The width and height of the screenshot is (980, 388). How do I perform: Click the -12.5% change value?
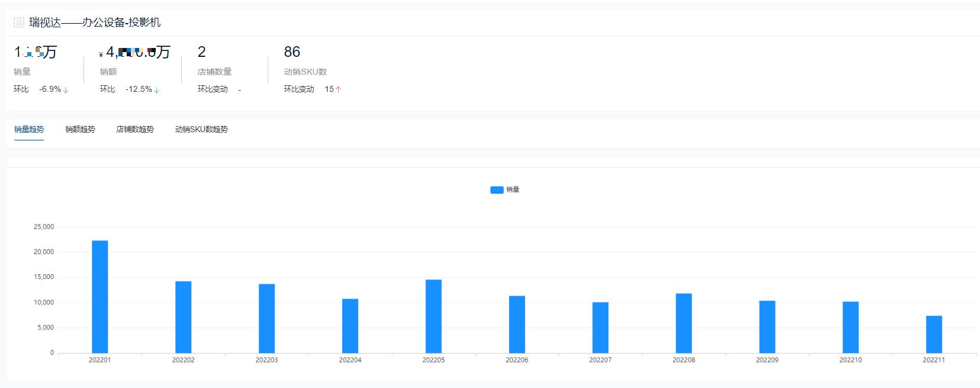pos(139,89)
